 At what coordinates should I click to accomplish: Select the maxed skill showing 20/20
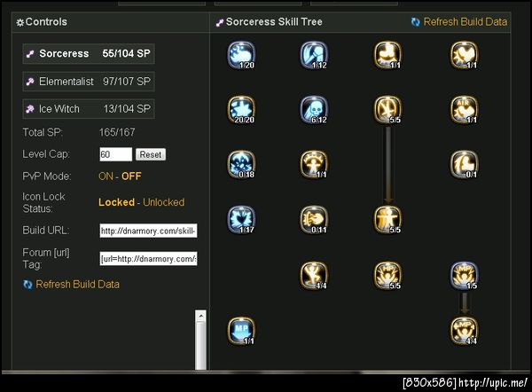[x=241, y=110]
